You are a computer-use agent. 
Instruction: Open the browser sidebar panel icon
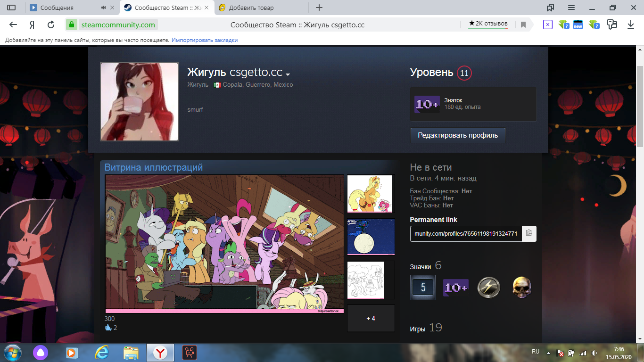[x=11, y=8]
